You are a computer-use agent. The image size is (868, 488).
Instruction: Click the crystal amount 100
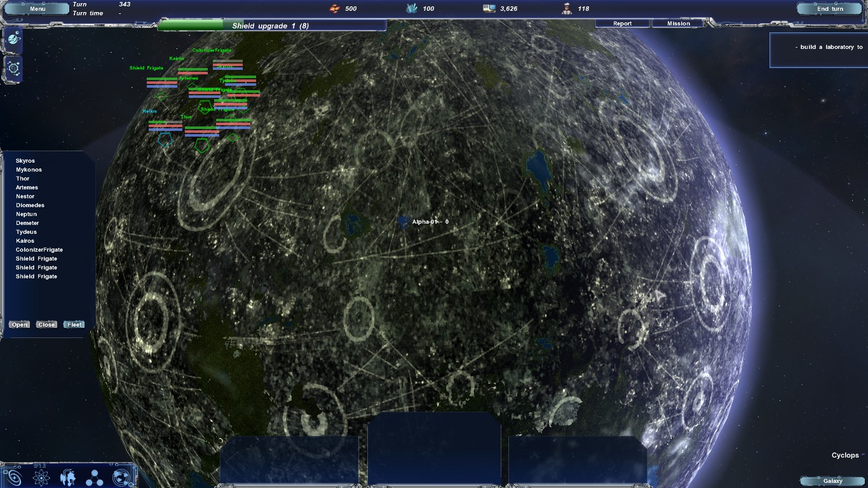pos(428,9)
